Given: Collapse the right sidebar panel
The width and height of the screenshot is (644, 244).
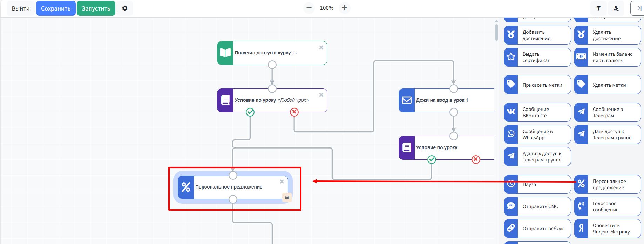Looking at the screenshot, I should tap(638, 8).
